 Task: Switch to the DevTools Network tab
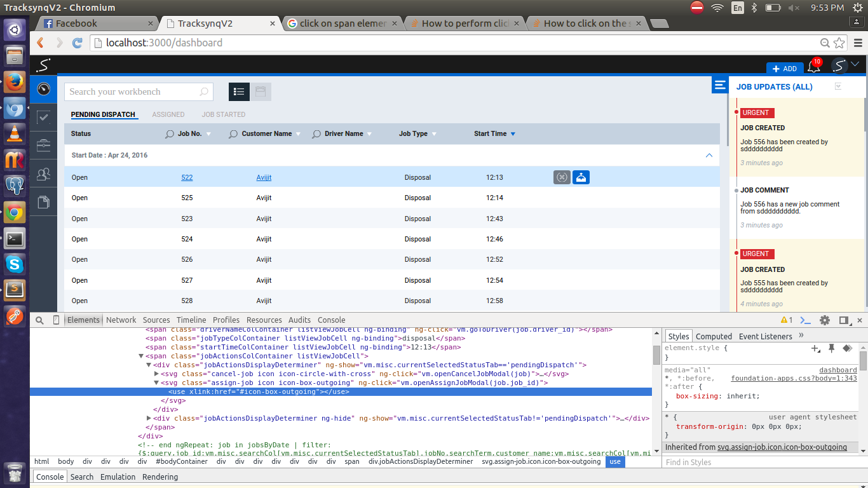click(121, 320)
